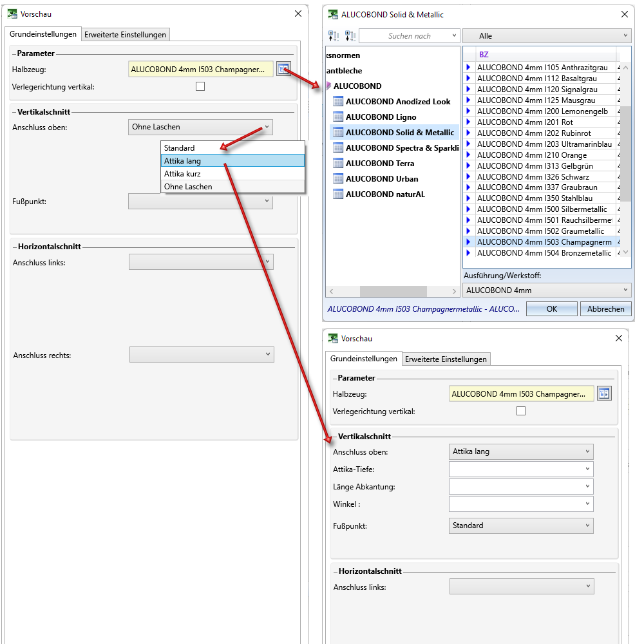Viewport: 644px width, 644px height.
Task: Select ALUCOBOND Terra in the category tree
Action: [x=380, y=164]
